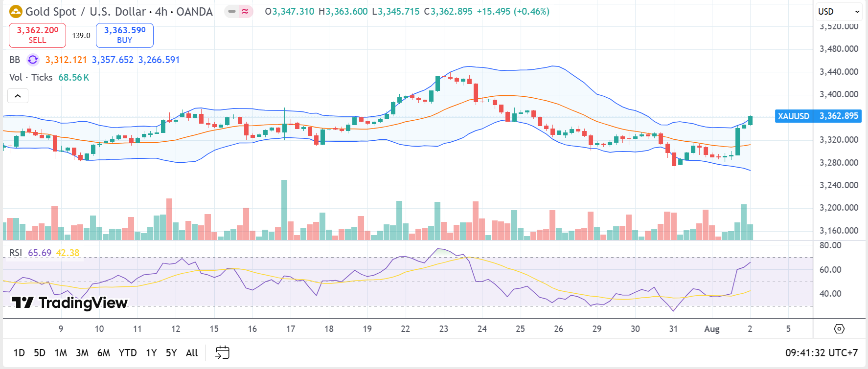Screen dimensions: 868x369
Task: Click the change value +15.495 (+0.46%)
Action: coord(513,11)
